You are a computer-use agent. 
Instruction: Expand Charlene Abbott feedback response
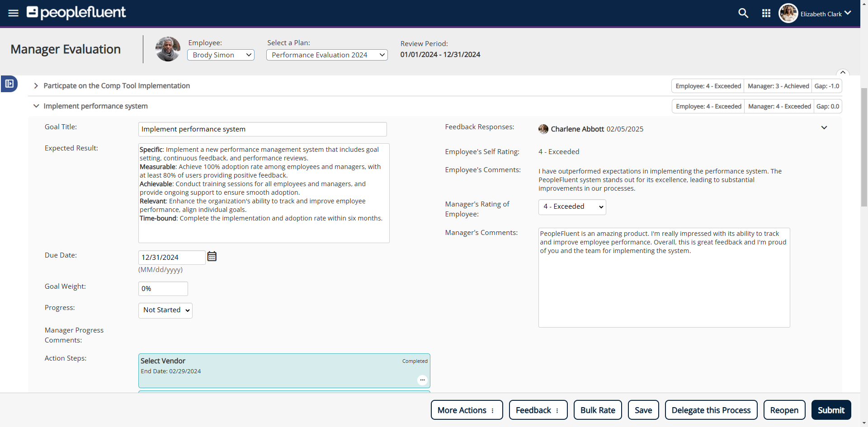pyautogui.click(x=824, y=128)
